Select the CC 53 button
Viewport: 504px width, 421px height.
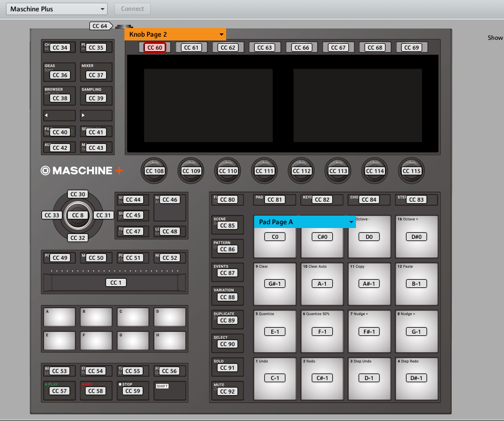coord(59,371)
